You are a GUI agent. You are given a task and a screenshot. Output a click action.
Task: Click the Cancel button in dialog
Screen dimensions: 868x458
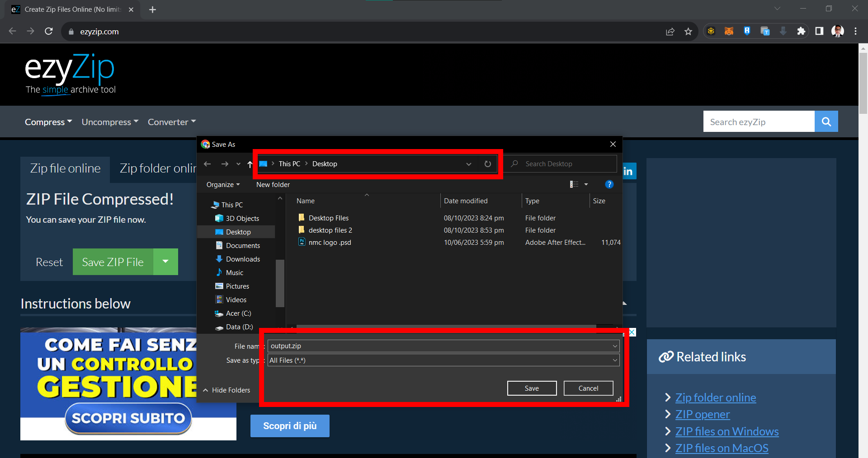point(588,388)
